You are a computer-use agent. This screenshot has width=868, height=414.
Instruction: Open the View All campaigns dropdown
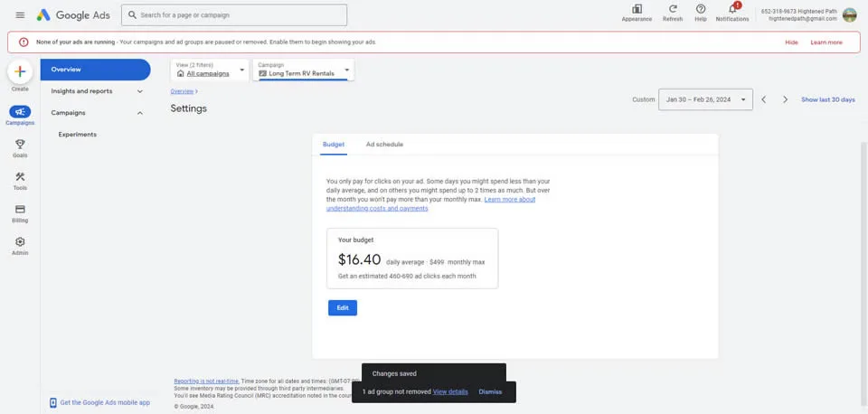click(x=210, y=70)
